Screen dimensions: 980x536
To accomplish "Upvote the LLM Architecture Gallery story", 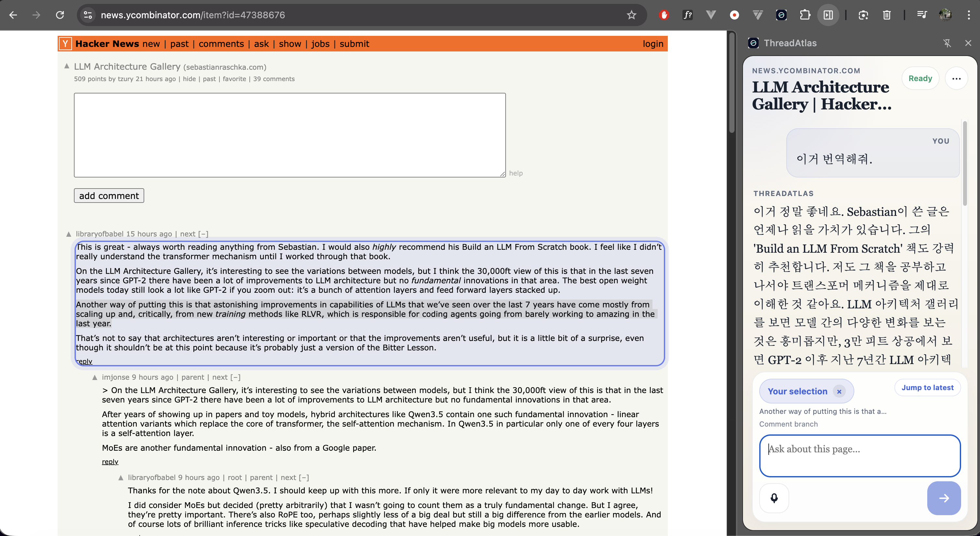I will tap(67, 66).
